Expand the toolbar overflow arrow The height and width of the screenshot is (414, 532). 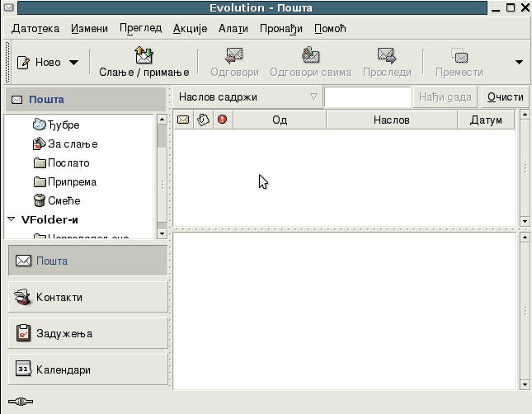(519, 62)
